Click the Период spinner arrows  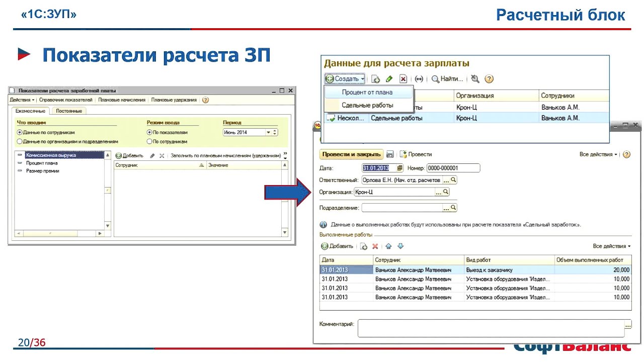[x=275, y=132]
